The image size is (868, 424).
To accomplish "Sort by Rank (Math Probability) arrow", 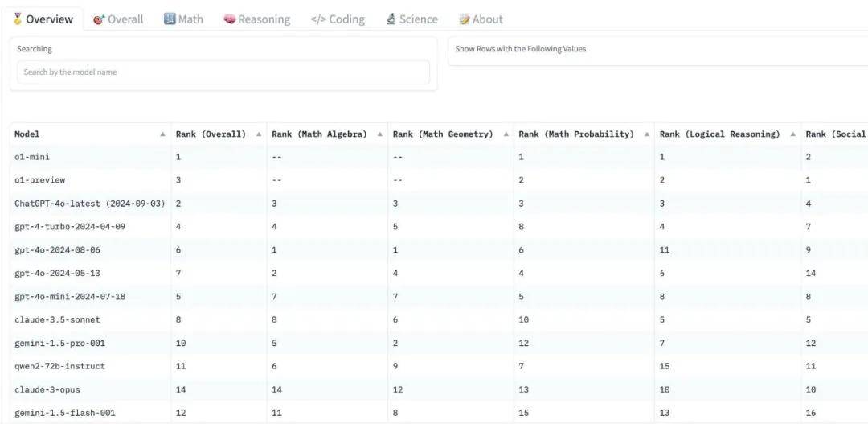I will 647,134.
